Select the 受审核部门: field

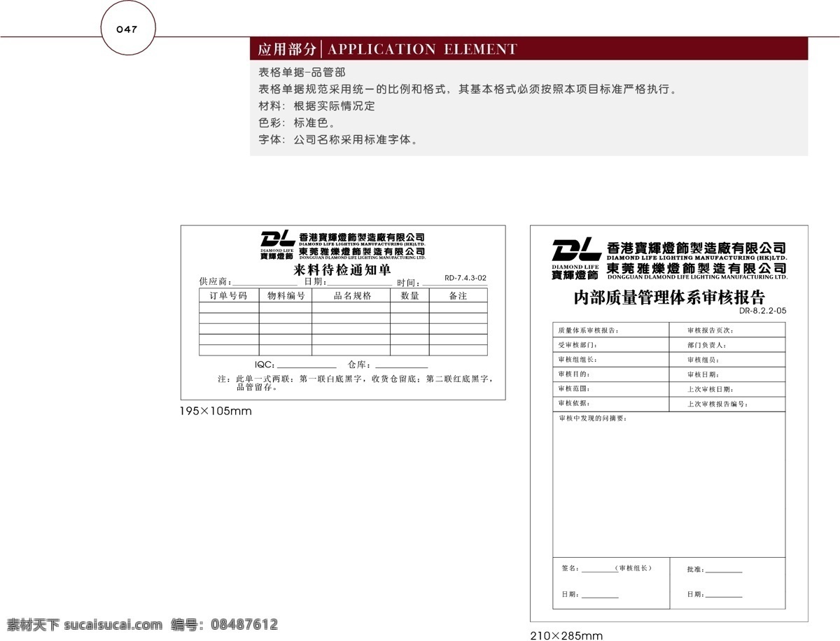coord(611,345)
